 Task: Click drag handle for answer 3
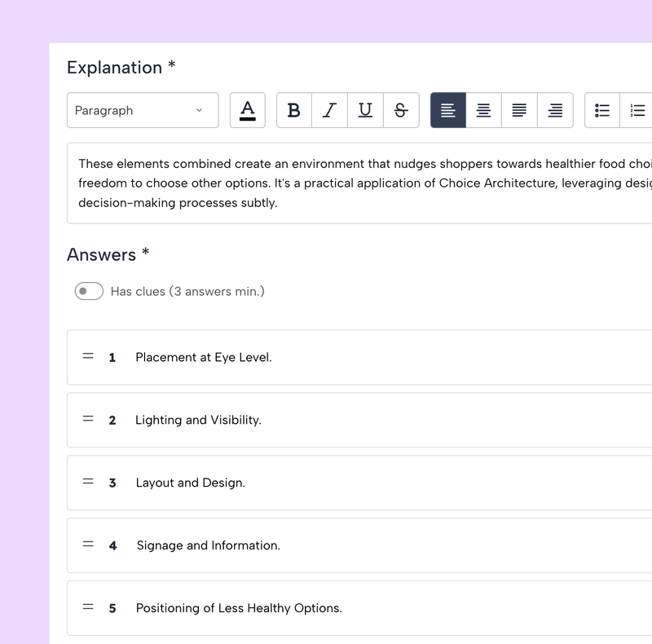pos(88,482)
